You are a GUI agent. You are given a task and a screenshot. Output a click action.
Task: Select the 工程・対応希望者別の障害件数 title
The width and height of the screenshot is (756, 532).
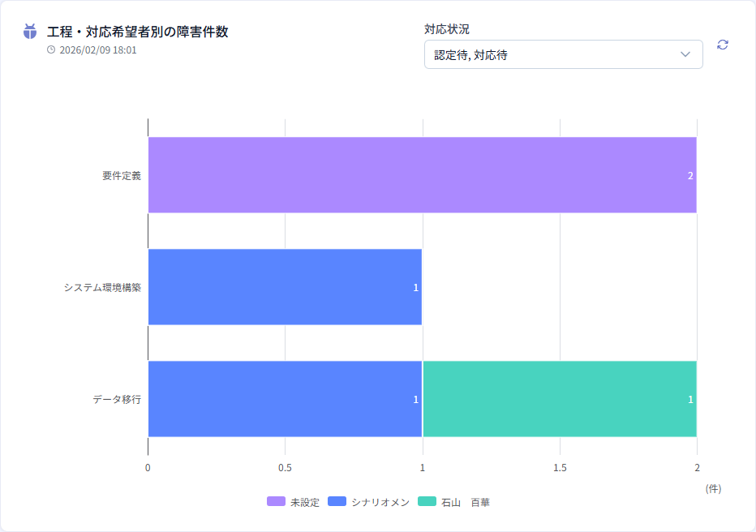tap(128, 32)
